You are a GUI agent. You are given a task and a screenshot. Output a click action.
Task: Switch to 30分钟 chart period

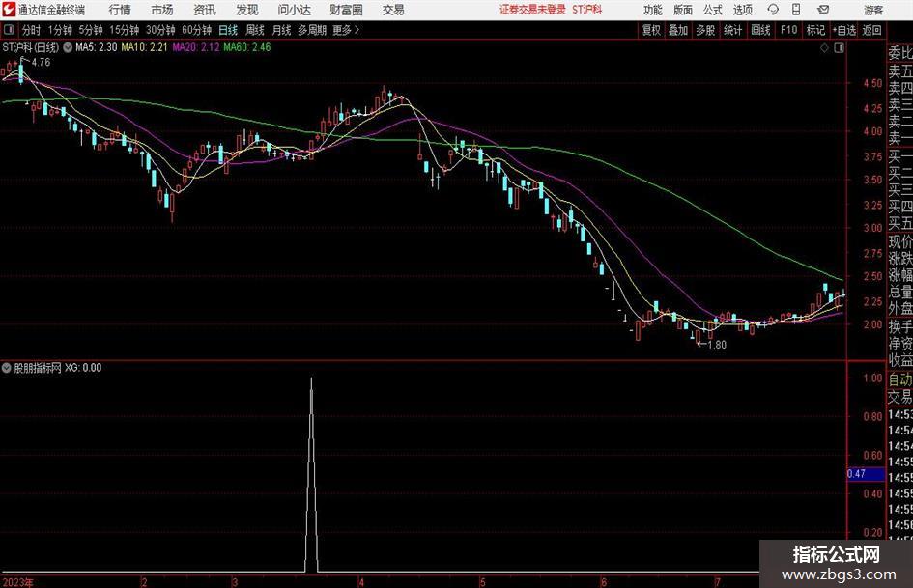tap(160, 30)
